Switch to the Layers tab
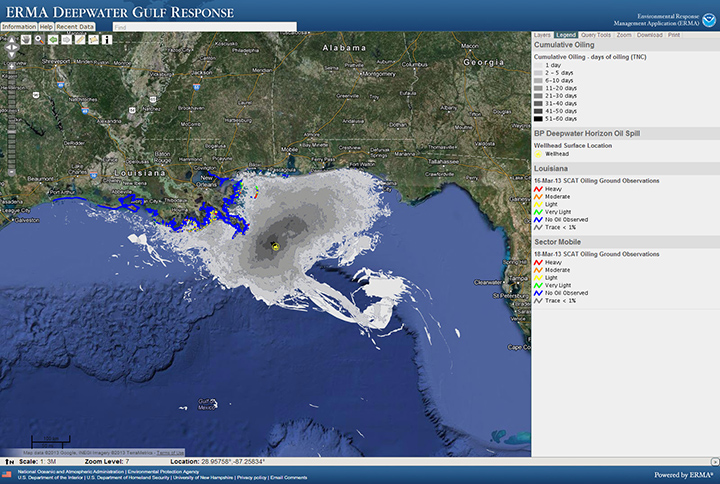720x484 pixels. click(542, 35)
